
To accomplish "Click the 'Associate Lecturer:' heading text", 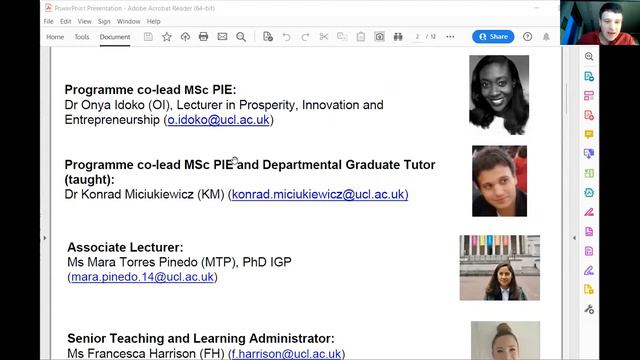I will click(x=125, y=247).
